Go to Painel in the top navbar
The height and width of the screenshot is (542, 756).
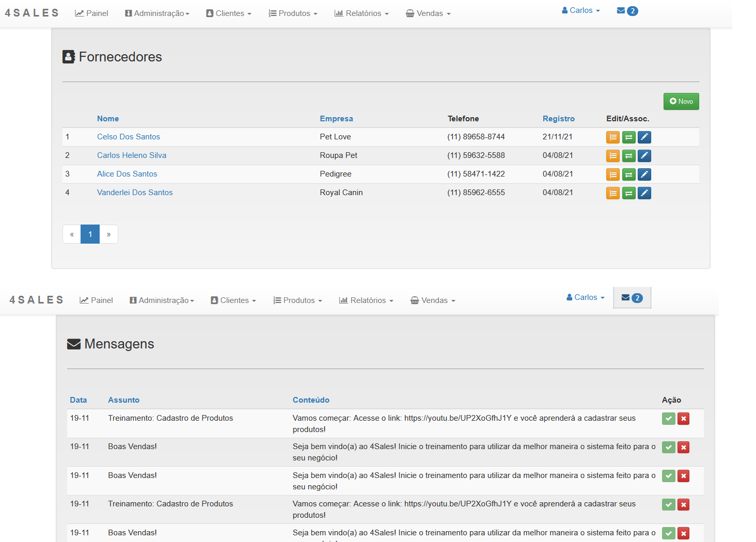(91, 13)
